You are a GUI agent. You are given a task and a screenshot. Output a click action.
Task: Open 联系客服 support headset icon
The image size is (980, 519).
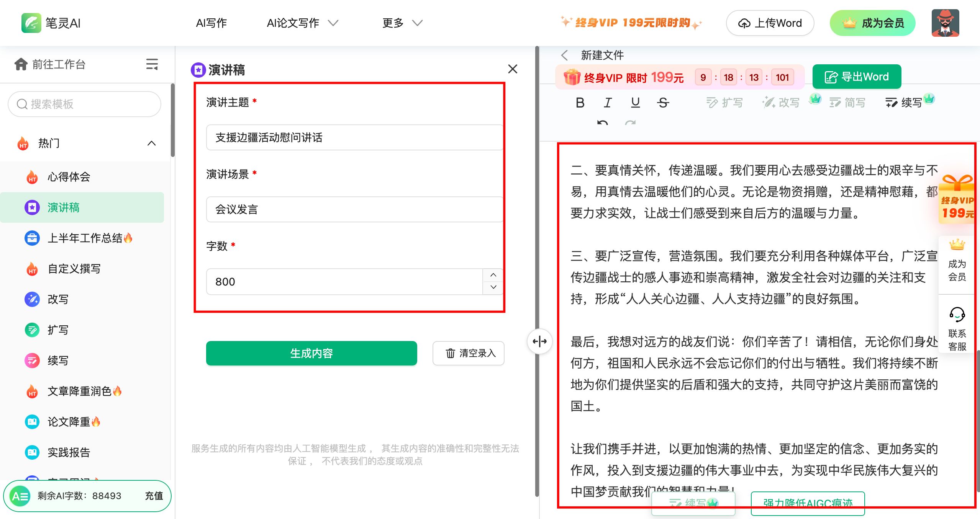tap(957, 315)
